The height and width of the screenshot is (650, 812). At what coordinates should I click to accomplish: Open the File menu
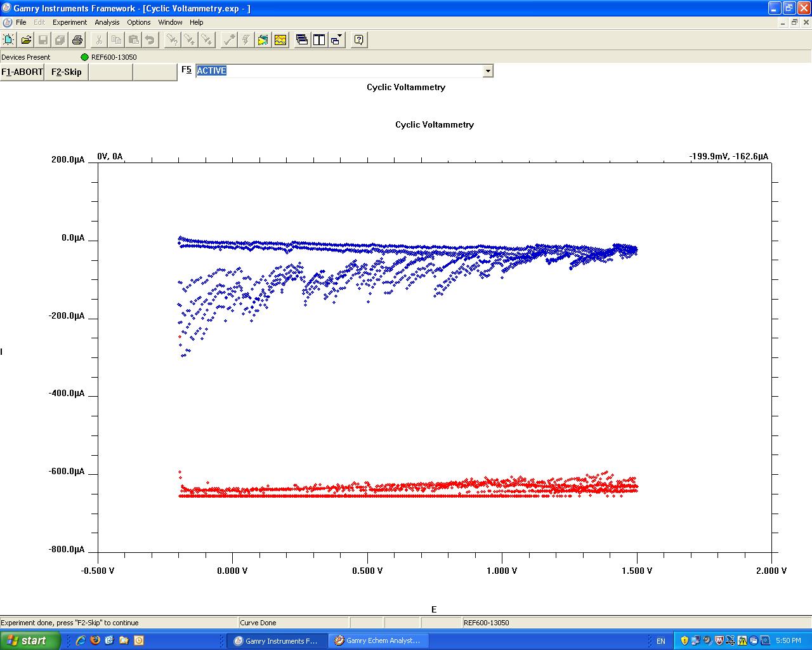click(21, 22)
